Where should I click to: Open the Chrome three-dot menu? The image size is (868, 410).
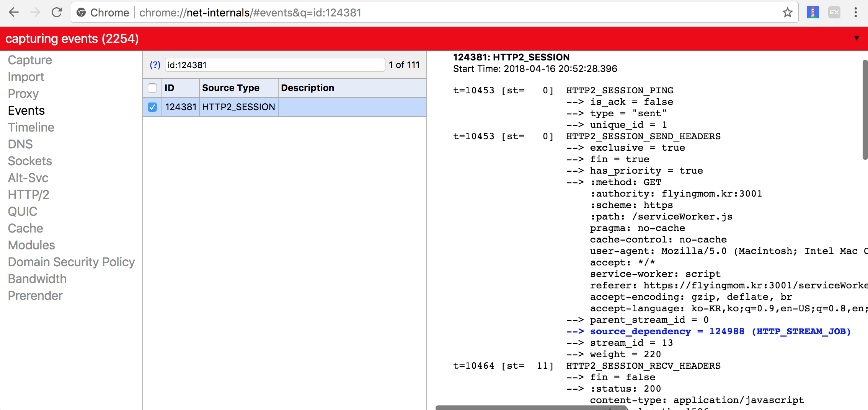coord(855,13)
